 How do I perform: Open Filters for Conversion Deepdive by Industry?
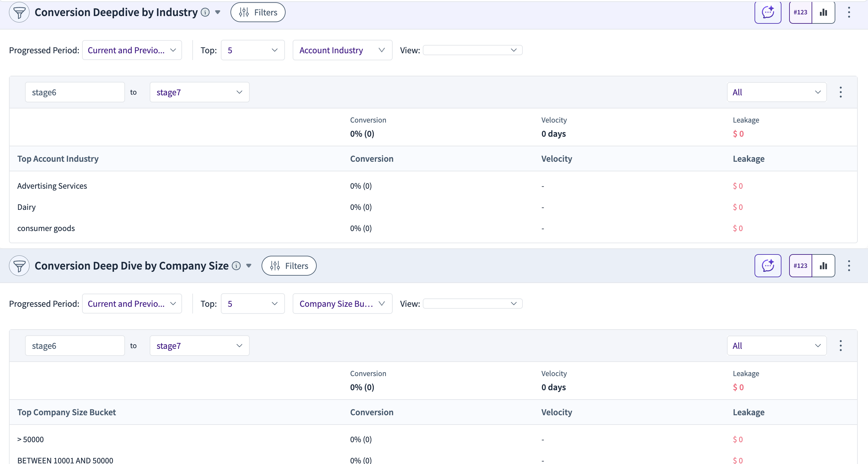pyautogui.click(x=258, y=13)
